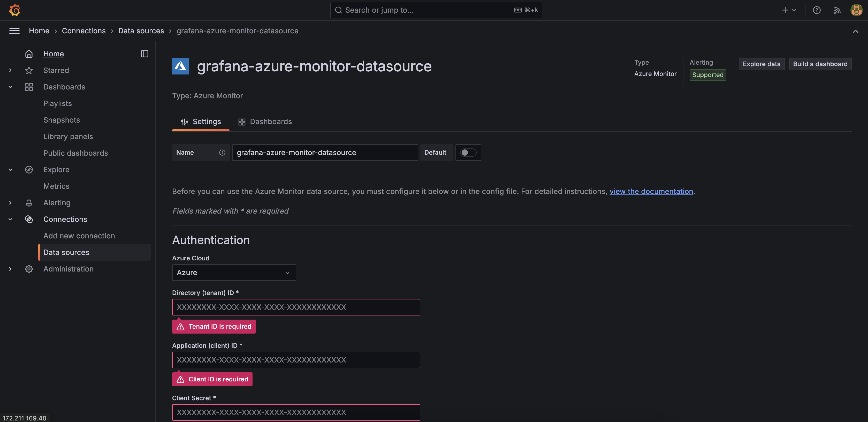Click the Explore data button
Screen dimensions: 868x422
[x=761, y=64]
